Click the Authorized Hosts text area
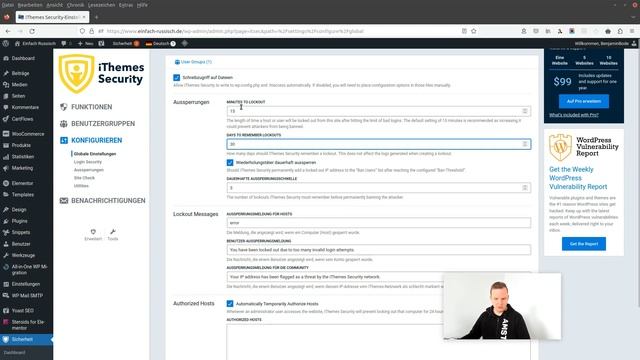Screen dimensions: 640x360 (x=378, y=342)
